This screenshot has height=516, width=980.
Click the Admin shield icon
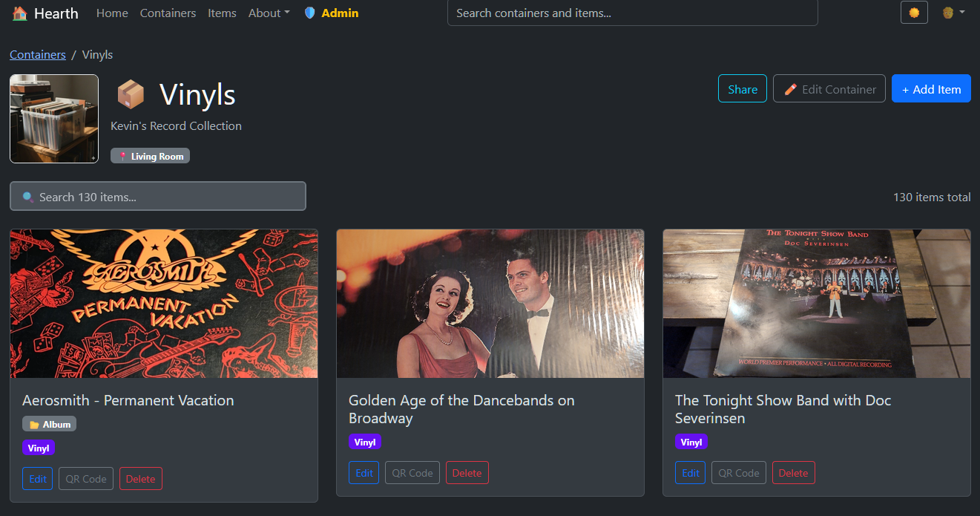coord(310,13)
